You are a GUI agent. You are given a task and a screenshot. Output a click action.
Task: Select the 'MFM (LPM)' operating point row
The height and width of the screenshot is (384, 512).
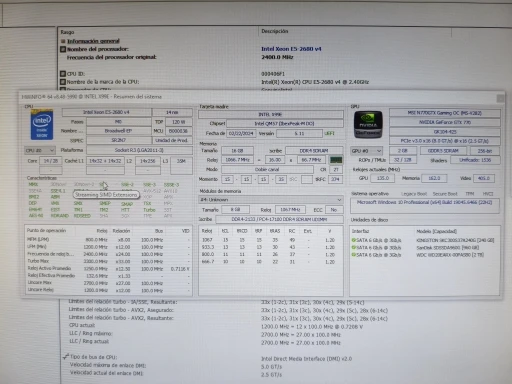[x=109, y=240]
